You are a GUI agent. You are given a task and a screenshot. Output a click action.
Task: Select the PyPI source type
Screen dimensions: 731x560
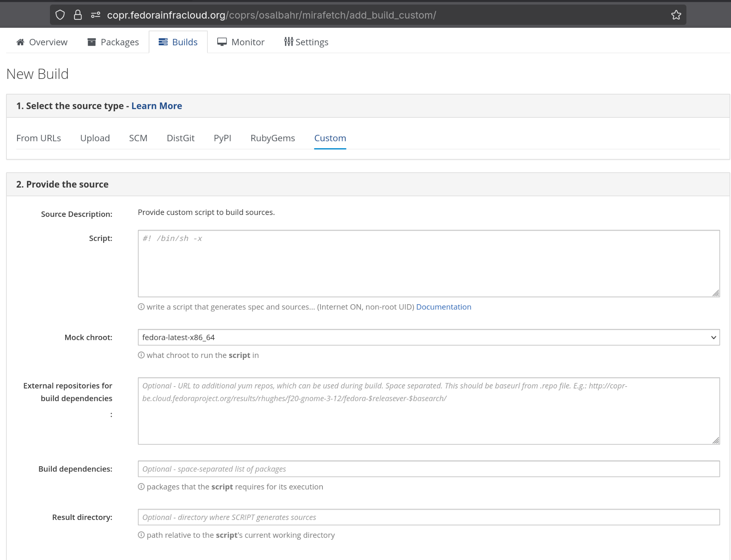tap(222, 138)
